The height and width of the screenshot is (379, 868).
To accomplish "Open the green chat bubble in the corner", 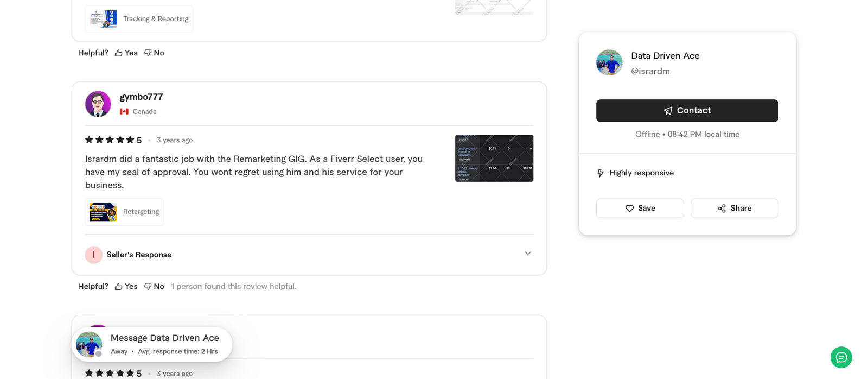I will pos(841,357).
